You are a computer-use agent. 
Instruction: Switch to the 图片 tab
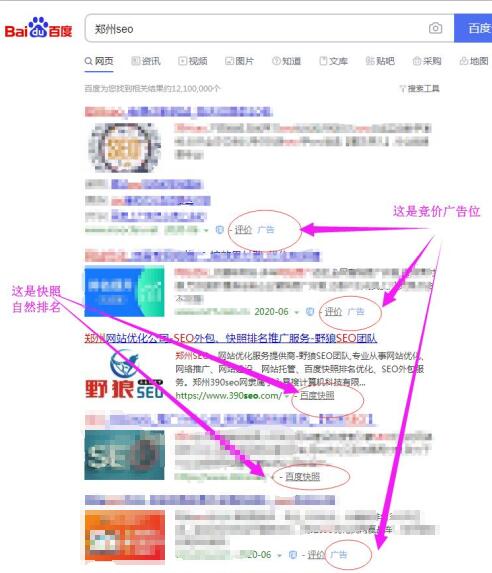[239, 61]
